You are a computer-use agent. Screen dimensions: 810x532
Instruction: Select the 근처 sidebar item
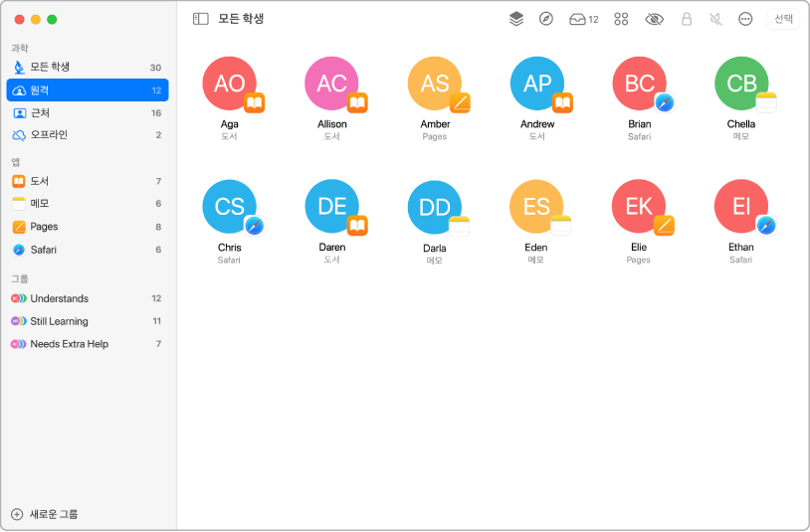[88, 112]
